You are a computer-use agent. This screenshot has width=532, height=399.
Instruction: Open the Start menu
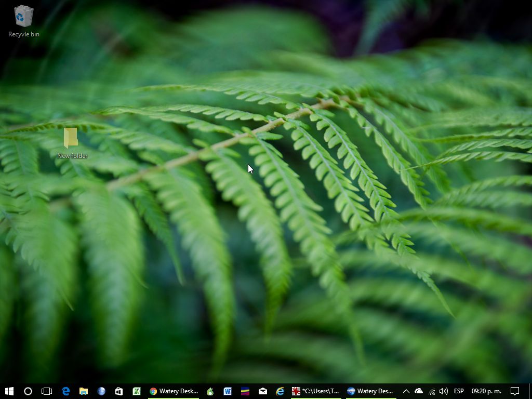(x=10, y=391)
